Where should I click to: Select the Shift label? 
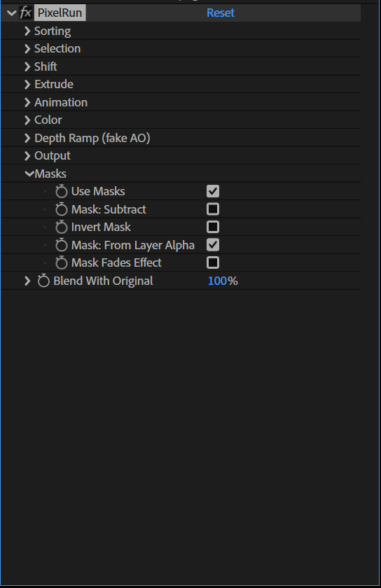click(x=46, y=66)
